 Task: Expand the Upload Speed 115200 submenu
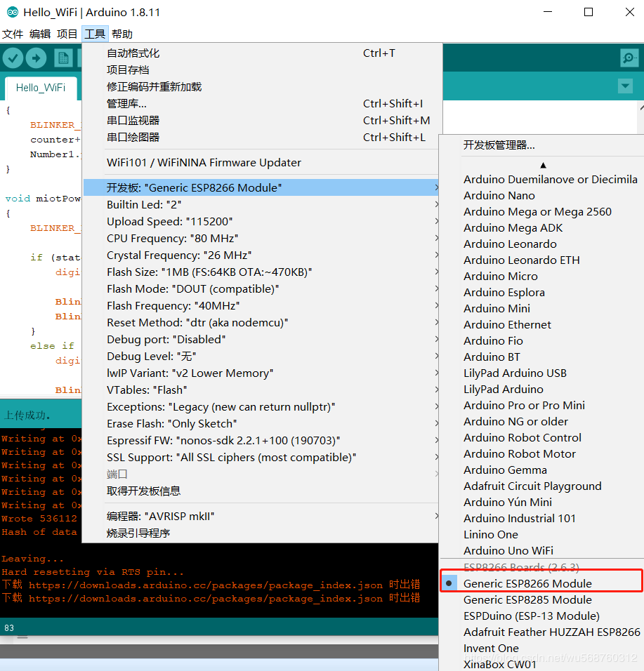[261, 221]
